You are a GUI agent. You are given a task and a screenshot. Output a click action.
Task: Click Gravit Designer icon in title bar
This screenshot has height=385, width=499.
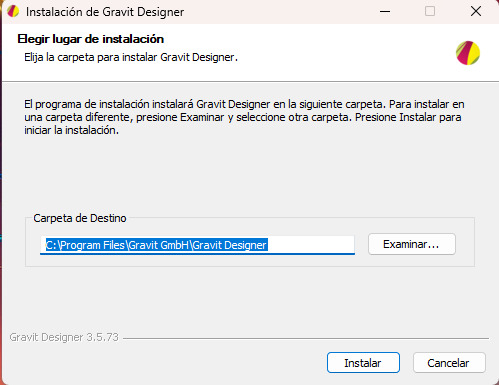[13, 12]
